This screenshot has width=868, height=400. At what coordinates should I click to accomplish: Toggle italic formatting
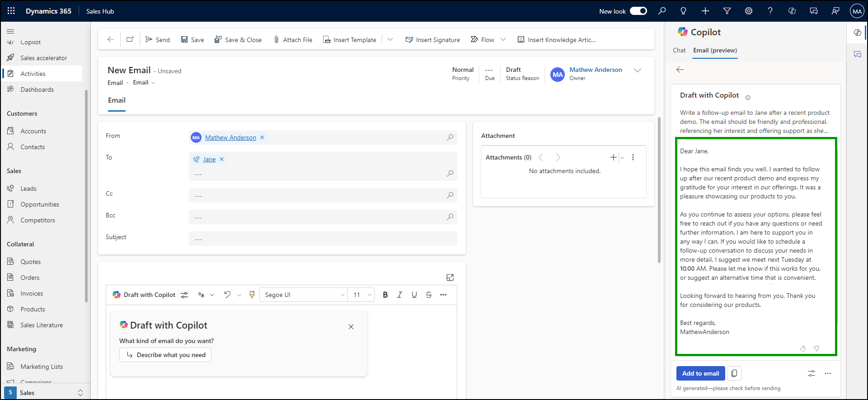[400, 295]
